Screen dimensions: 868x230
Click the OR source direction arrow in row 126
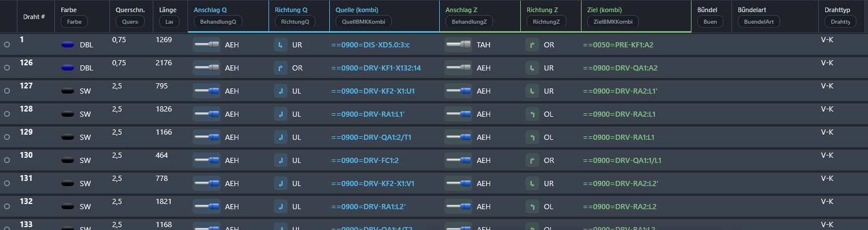(281, 68)
